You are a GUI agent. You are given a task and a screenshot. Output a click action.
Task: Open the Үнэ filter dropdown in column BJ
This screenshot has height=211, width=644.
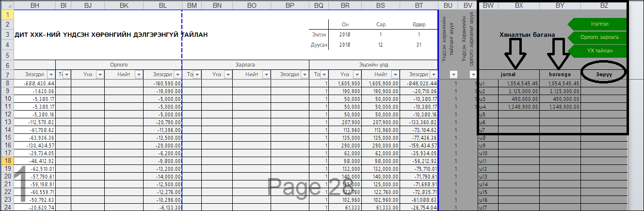99,75
